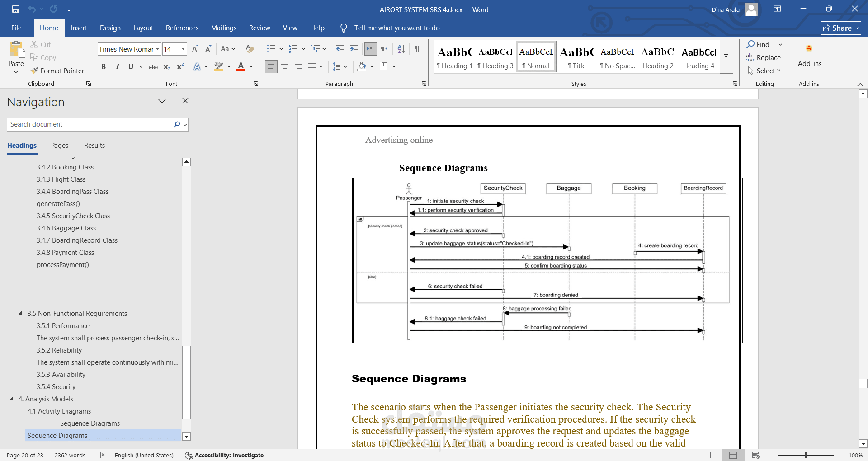The width and height of the screenshot is (868, 461).
Task: Apply the red font color swatch
Action: coord(241,67)
